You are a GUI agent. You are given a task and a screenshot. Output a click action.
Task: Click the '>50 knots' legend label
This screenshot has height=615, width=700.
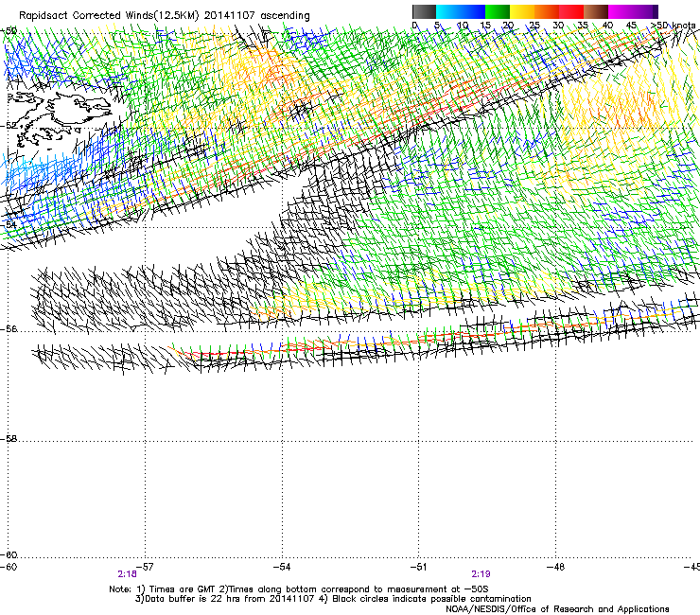[x=674, y=25]
